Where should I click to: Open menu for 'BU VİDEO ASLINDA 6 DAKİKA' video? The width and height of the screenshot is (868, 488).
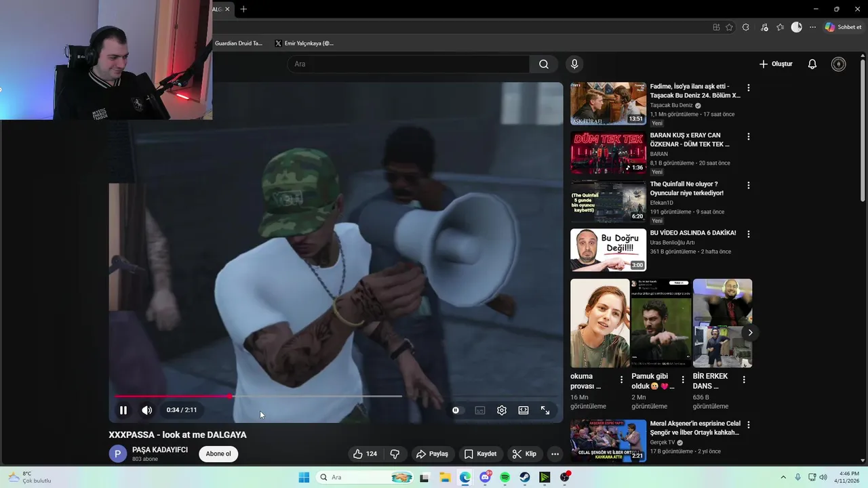(749, 235)
